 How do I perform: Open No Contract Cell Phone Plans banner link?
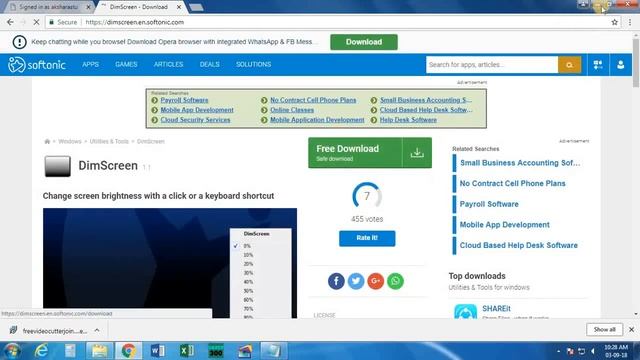(x=313, y=100)
